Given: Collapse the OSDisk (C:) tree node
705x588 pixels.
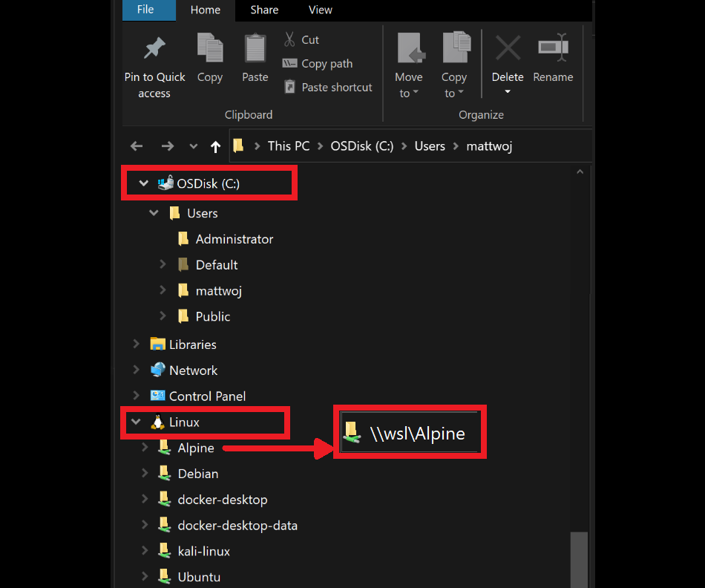Looking at the screenshot, I should pos(143,183).
